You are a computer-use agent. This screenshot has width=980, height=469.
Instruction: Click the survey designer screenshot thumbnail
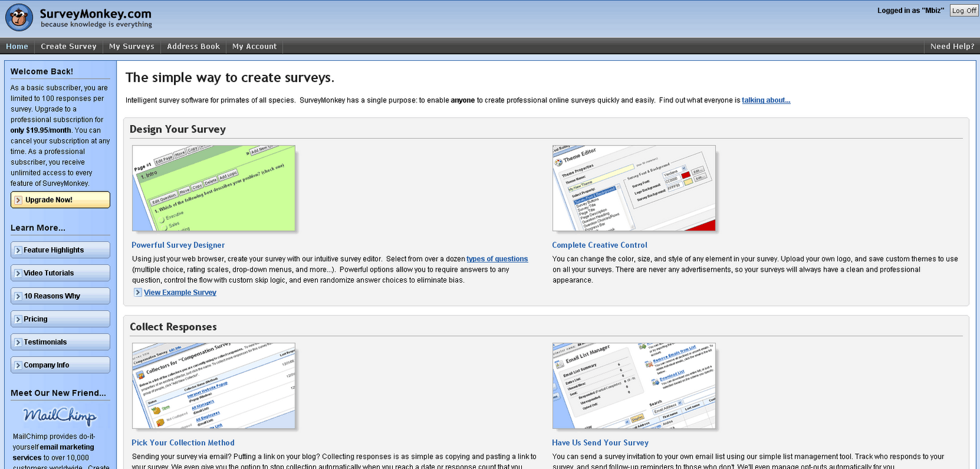214,188
